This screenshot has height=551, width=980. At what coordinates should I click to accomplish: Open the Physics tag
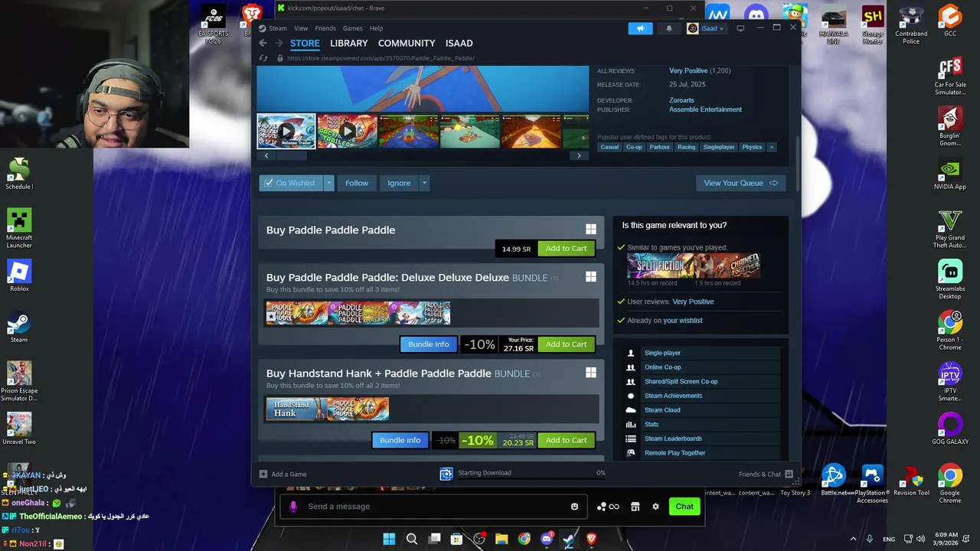tap(752, 147)
